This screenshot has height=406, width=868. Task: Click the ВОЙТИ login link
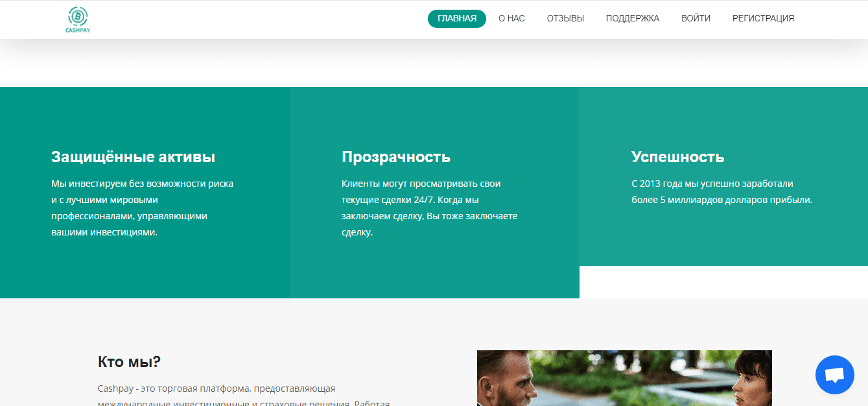pyautogui.click(x=696, y=19)
